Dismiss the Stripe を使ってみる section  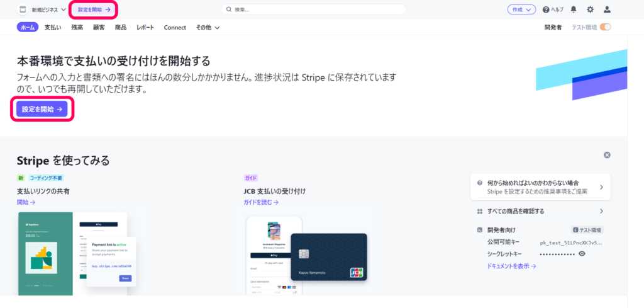click(607, 155)
